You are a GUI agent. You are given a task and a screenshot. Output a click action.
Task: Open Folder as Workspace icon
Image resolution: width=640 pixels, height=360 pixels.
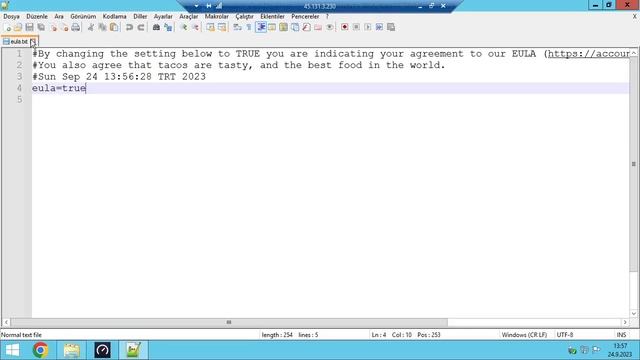[x=318, y=27]
